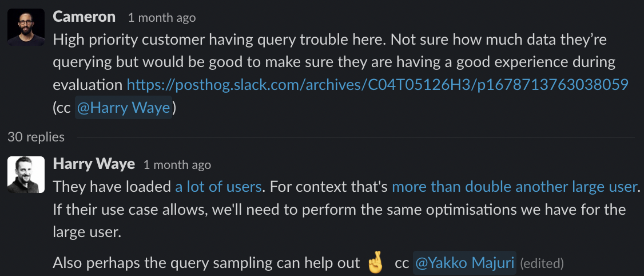
Task: Click the "(cc" text before Harry's mention
Action: pos(62,108)
